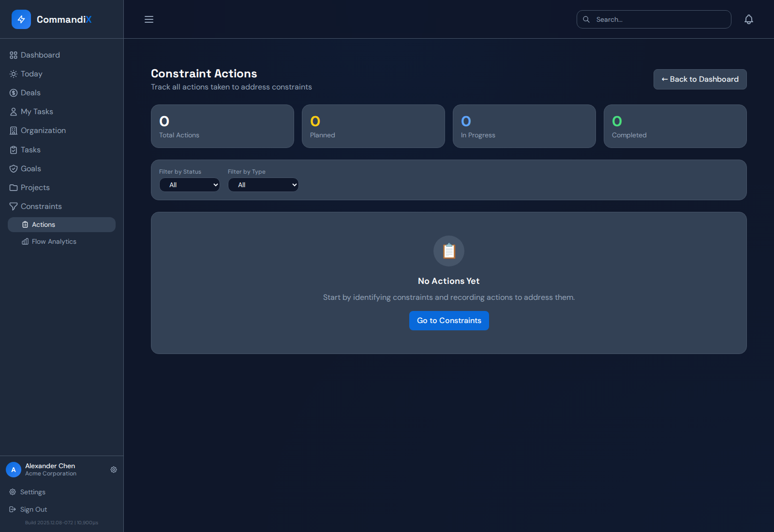This screenshot has height=532, width=774.
Task: Toggle the sidebar with the hamburger icon
Action: 149,19
